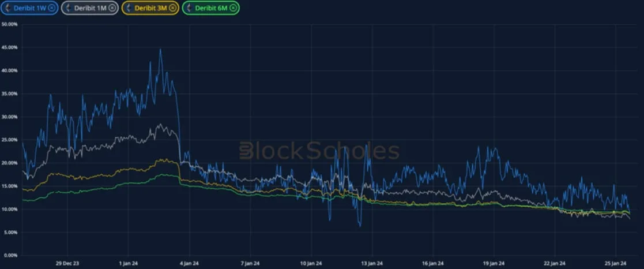
Task: Click the 13 Jan 24 date label
Action: point(372,263)
